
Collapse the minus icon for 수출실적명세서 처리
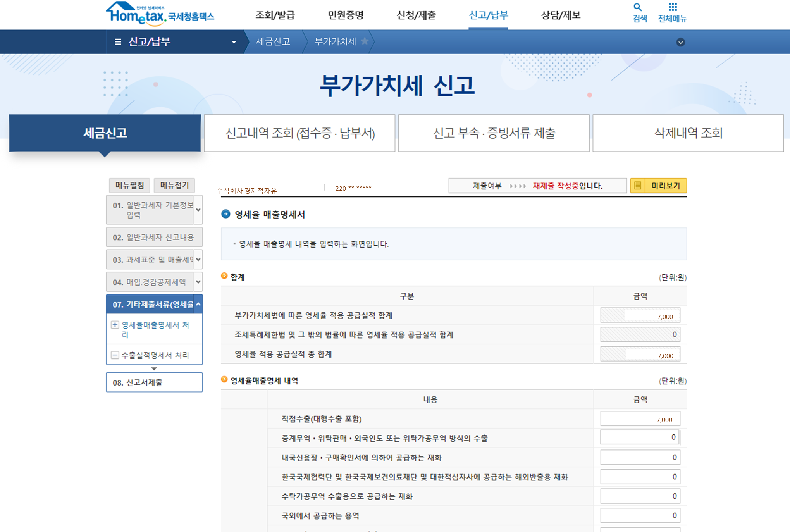(x=115, y=355)
